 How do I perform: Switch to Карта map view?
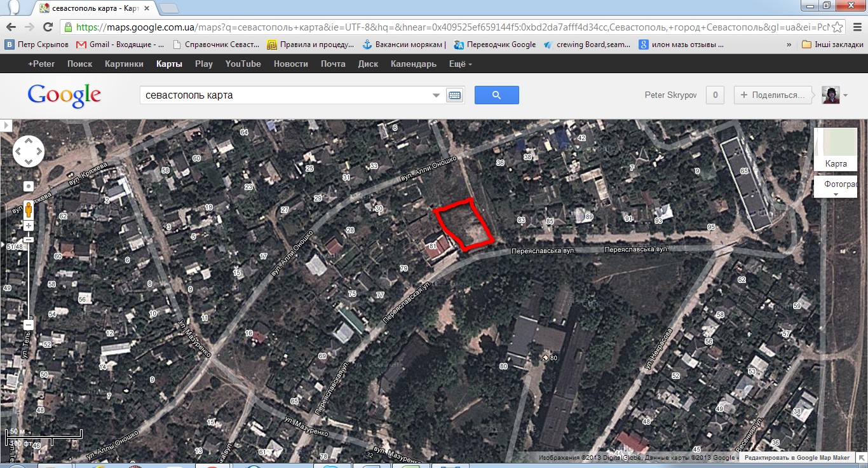(x=836, y=149)
